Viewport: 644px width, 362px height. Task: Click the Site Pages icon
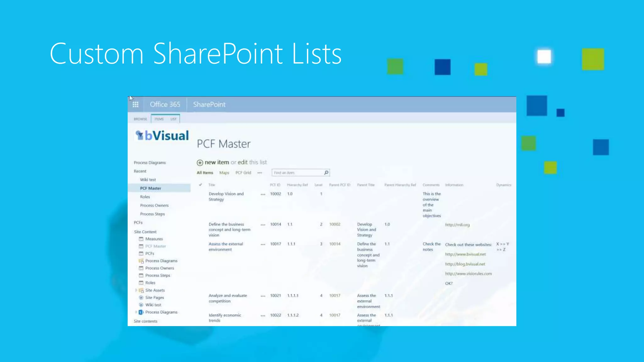pyautogui.click(x=141, y=298)
